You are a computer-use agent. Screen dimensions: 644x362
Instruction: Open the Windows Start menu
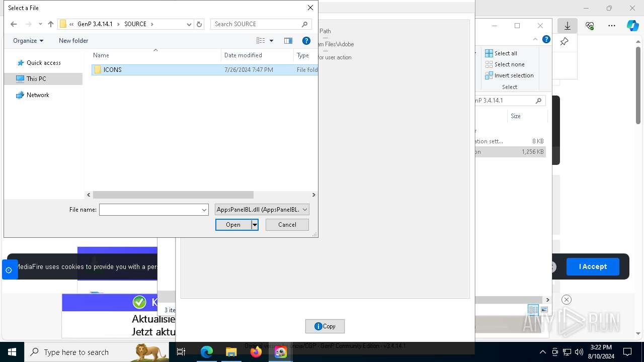(12, 352)
